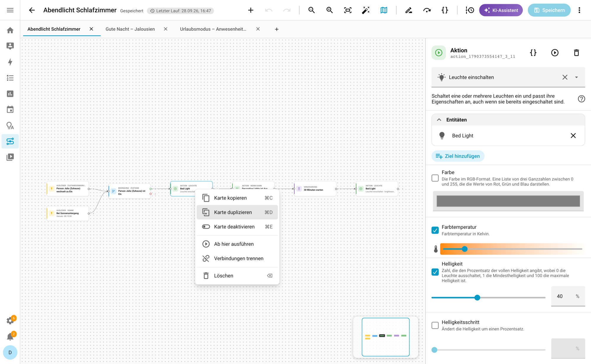591x364 pixels.
Task: Select the Bei Sonnenuntergang trigger card
Action: (68, 213)
